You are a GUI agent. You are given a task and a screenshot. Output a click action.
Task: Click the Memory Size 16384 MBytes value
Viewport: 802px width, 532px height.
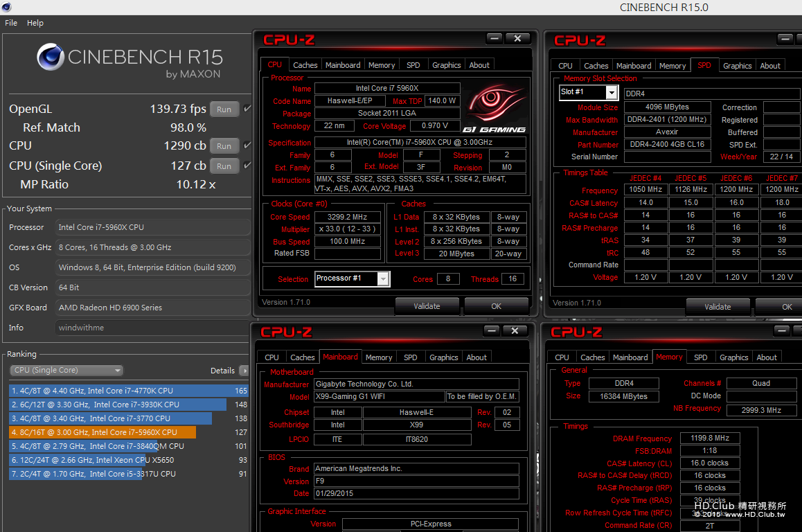click(x=623, y=396)
